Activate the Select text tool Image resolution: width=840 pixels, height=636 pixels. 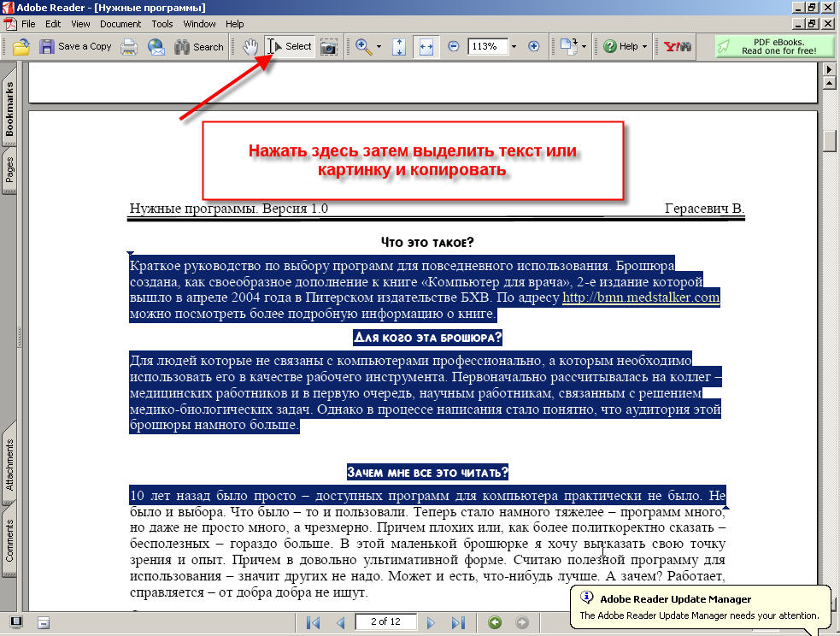[290, 47]
